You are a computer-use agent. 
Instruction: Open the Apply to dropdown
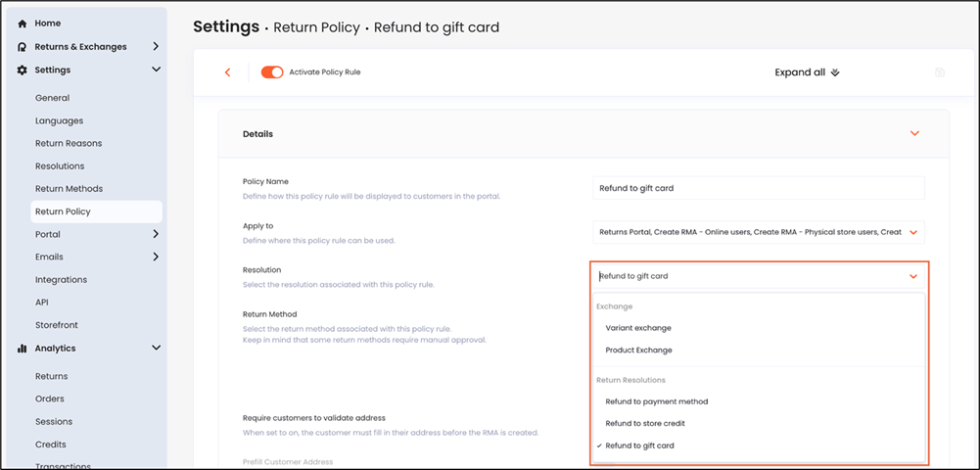tap(758, 232)
